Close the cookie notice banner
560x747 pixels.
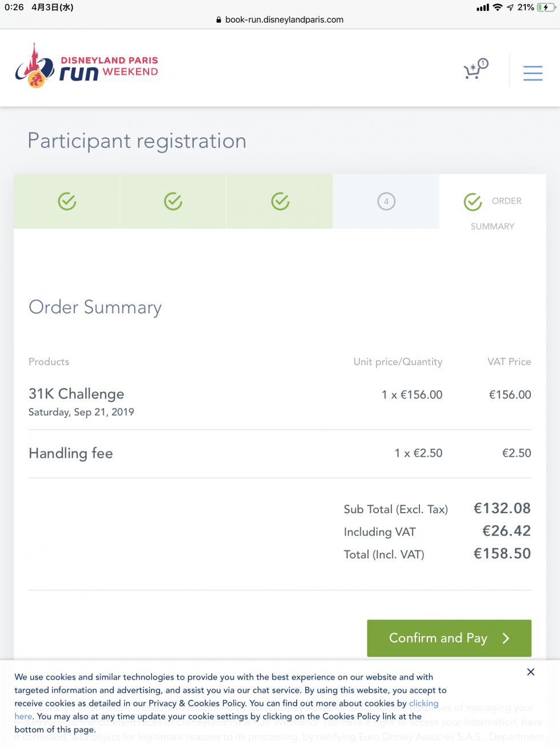pos(531,672)
